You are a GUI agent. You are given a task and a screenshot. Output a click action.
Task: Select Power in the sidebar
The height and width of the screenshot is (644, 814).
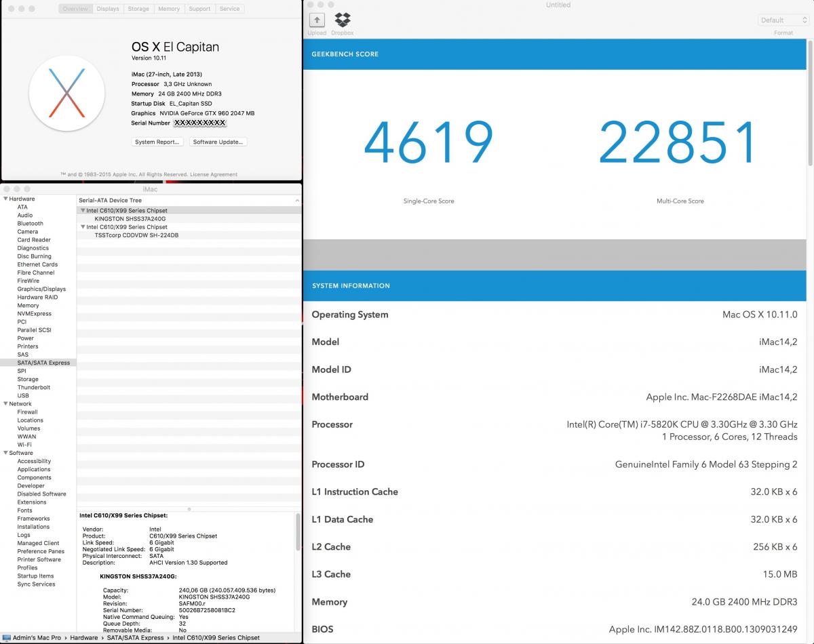point(26,338)
